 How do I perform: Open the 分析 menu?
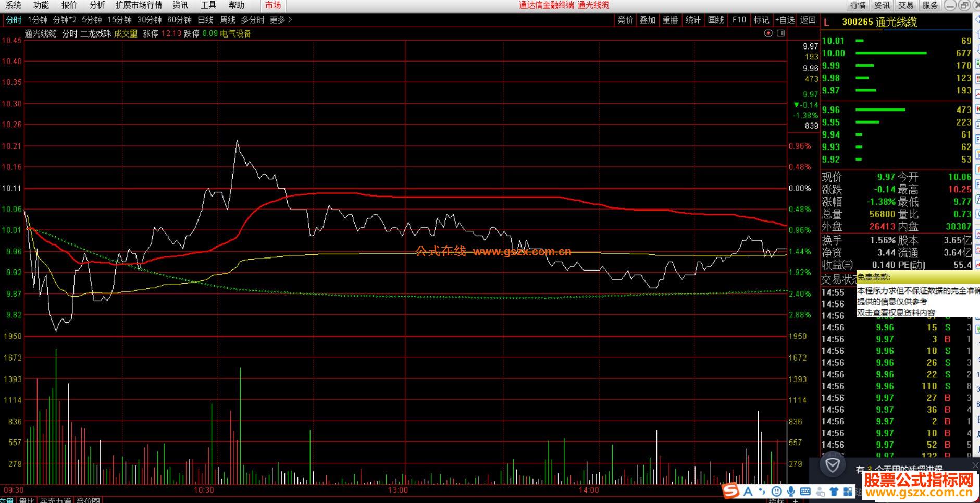click(97, 5)
